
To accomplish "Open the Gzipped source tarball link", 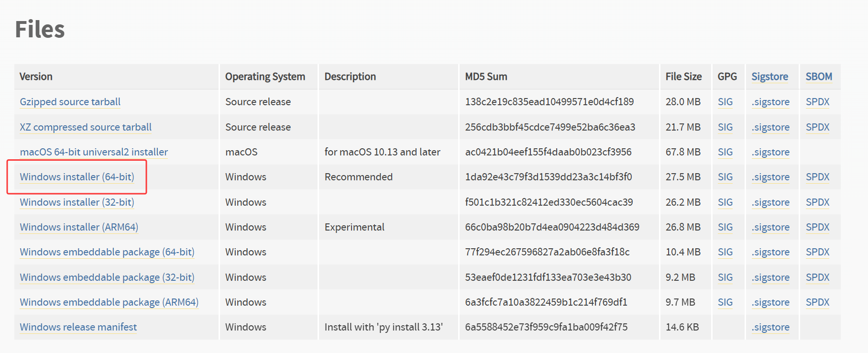I will pyautogui.click(x=70, y=102).
